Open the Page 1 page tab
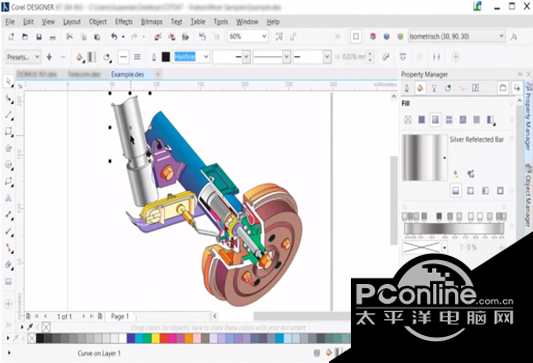 (x=120, y=316)
